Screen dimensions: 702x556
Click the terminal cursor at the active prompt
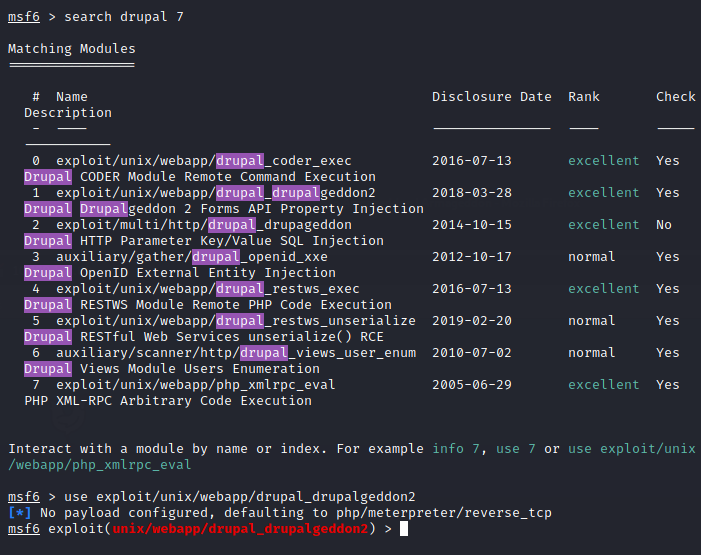click(x=403, y=529)
